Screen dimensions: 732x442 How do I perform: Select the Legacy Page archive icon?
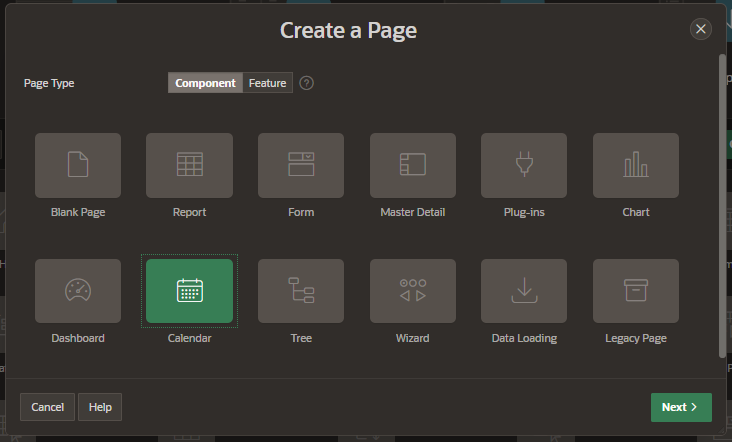[x=636, y=291]
